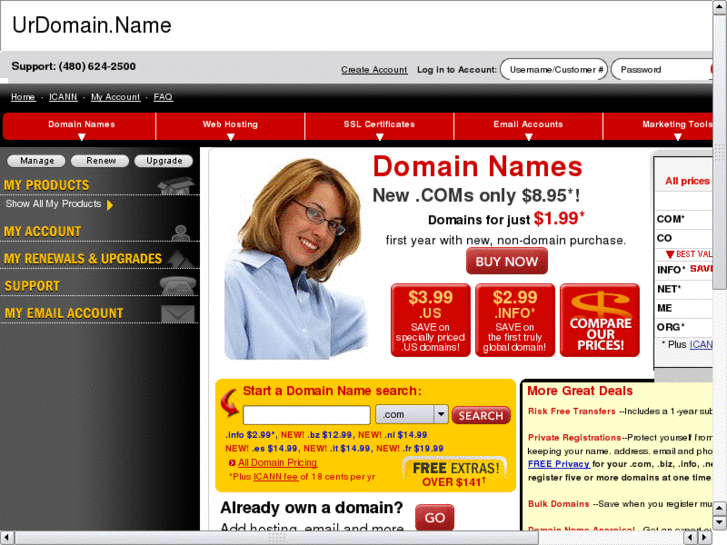Click the COM* row in price table
727x545 pixels.
pyautogui.click(x=684, y=219)
